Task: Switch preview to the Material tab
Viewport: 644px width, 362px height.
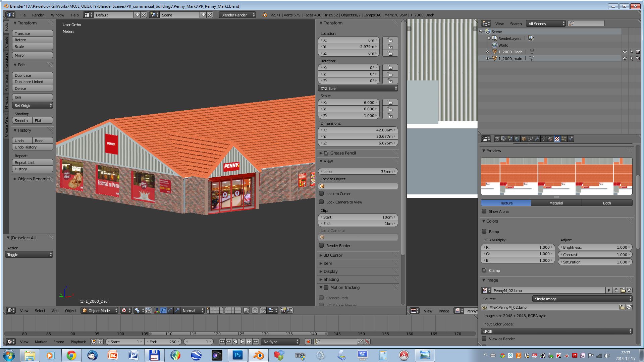Action: pyautogui.click(x=556, y=203)
